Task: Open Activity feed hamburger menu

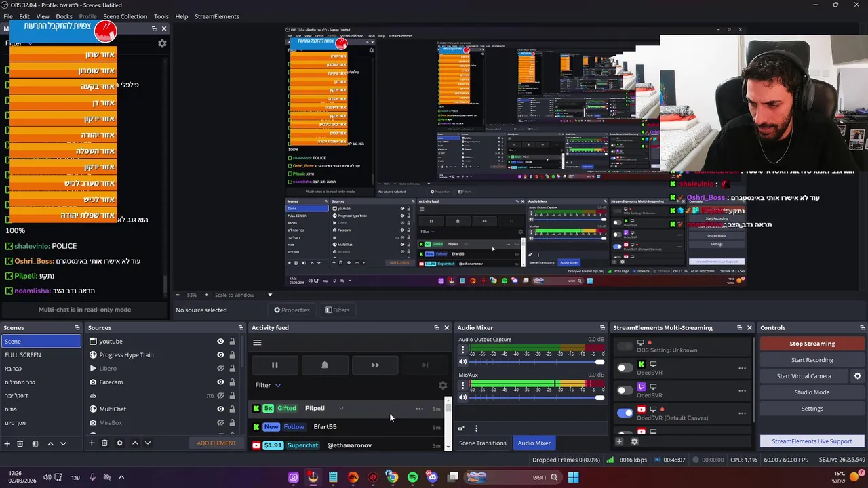Action: [257, 342]
